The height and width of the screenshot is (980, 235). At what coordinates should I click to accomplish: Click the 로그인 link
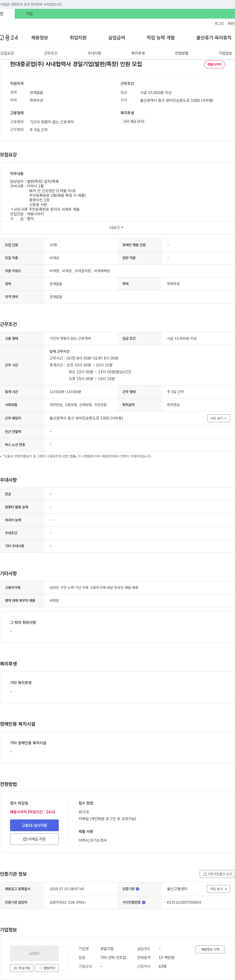[x=219, y=23]
